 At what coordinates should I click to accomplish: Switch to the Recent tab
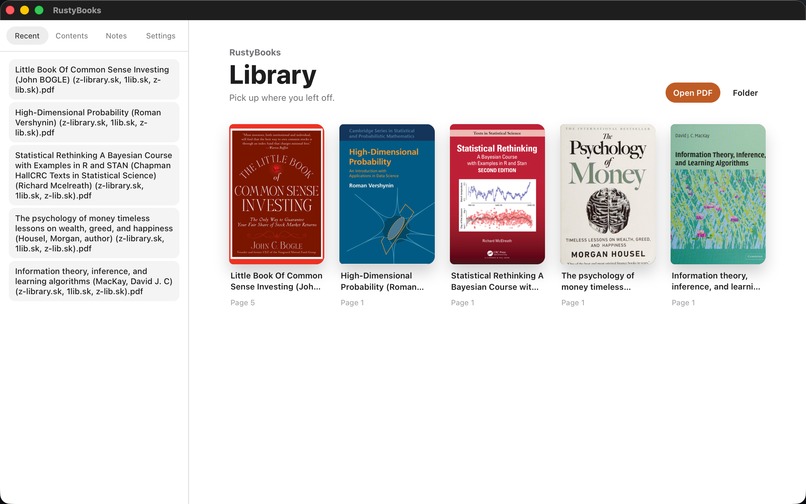click(x=27, y=36)
